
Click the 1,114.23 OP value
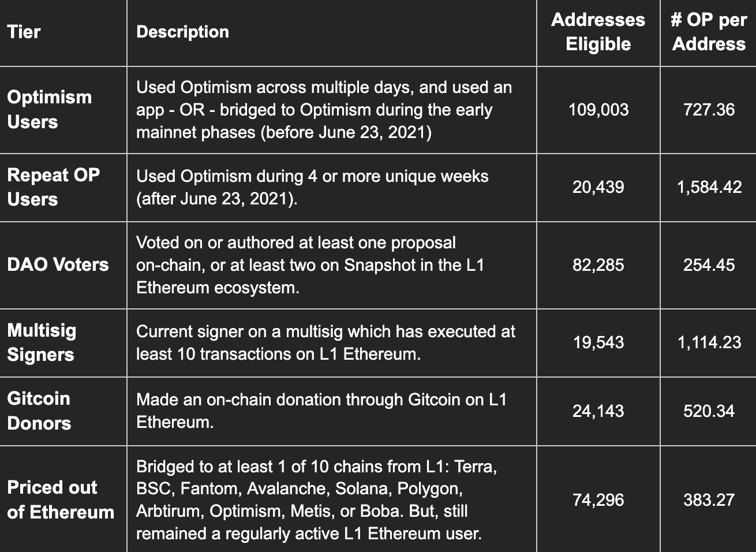(709, 342)
